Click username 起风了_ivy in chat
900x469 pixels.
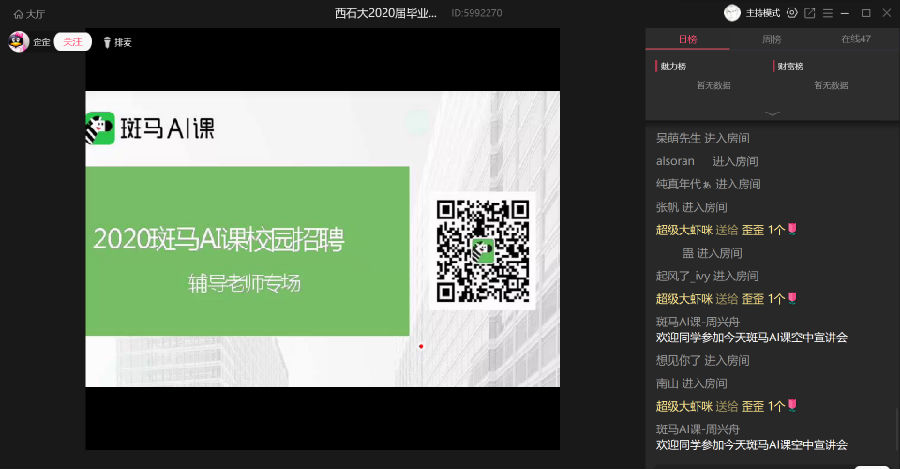(682, 276)
